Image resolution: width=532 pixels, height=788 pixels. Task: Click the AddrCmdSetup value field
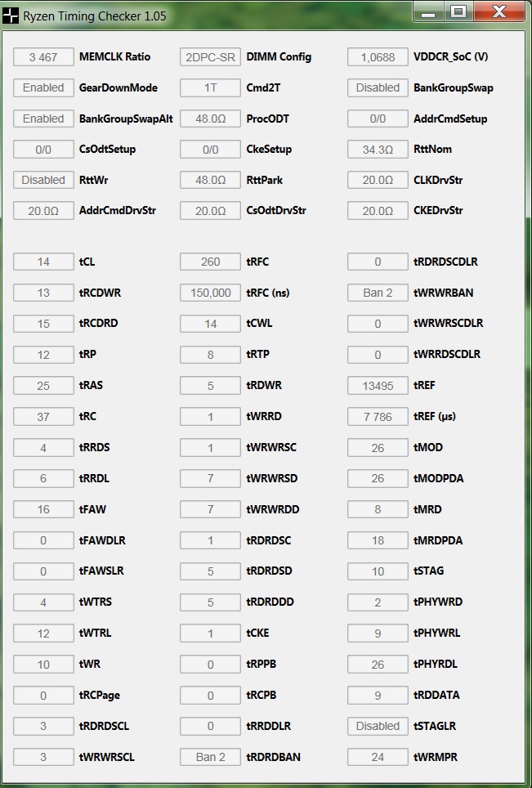pos(378,119)
